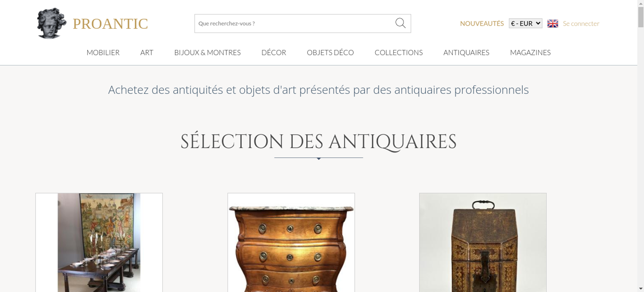Open the Magazines menu
The width and height of the screenshot is (644, 292).
coord(530,52)
